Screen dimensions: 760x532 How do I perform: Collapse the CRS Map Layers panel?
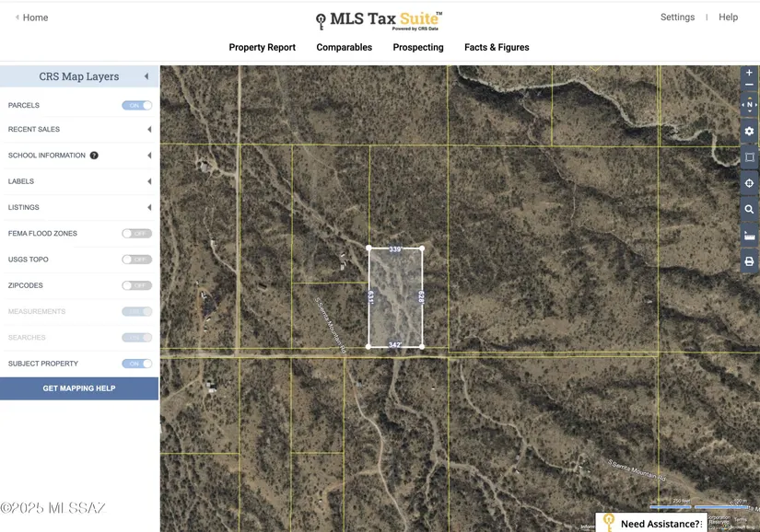tap(146, 76)
